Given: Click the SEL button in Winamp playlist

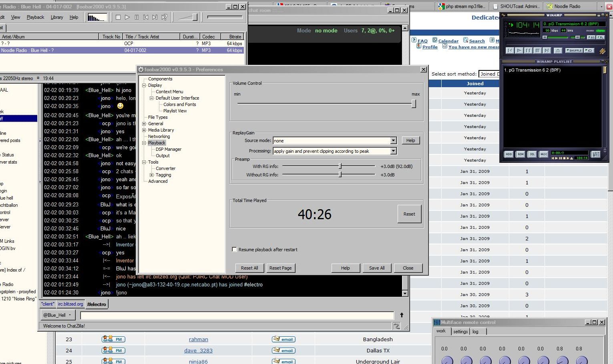Looking at the screenshot, I should (x=532, y=154).
